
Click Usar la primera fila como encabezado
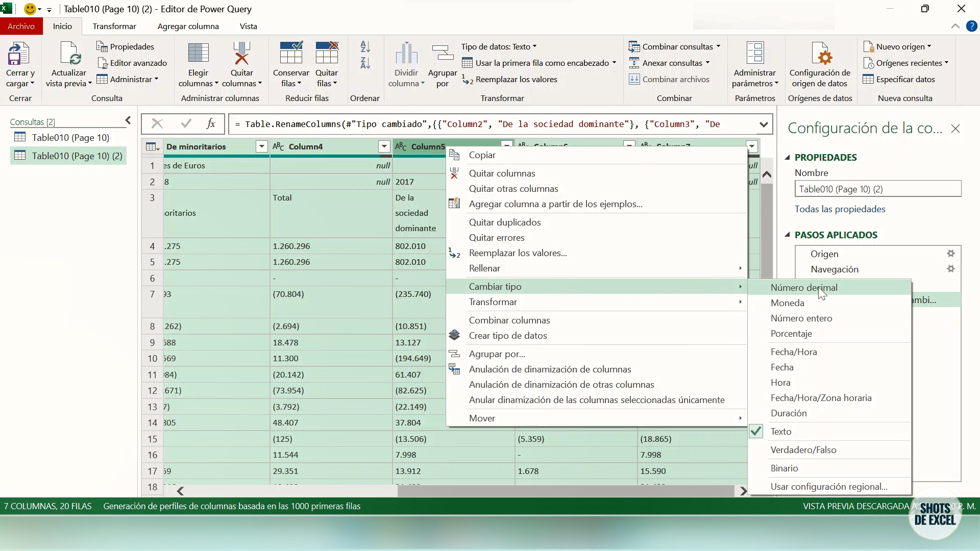coord(539,63)
